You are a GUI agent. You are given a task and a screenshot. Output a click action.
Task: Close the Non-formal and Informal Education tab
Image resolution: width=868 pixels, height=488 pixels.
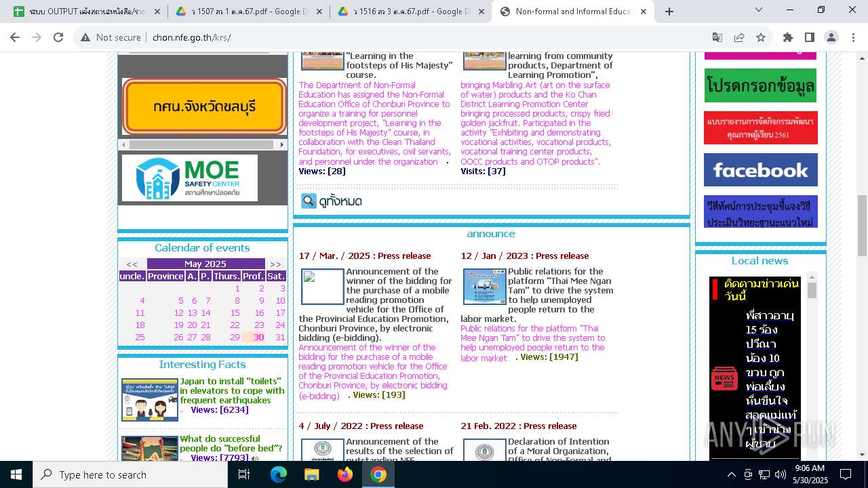(x=644, y=12)
